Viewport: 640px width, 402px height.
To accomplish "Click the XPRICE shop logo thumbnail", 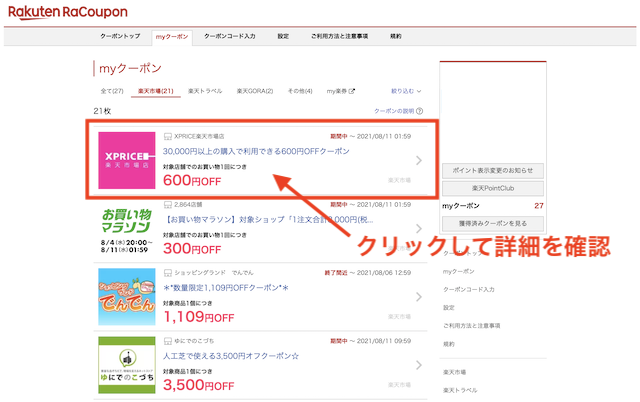I will click(x=127, y=160).
